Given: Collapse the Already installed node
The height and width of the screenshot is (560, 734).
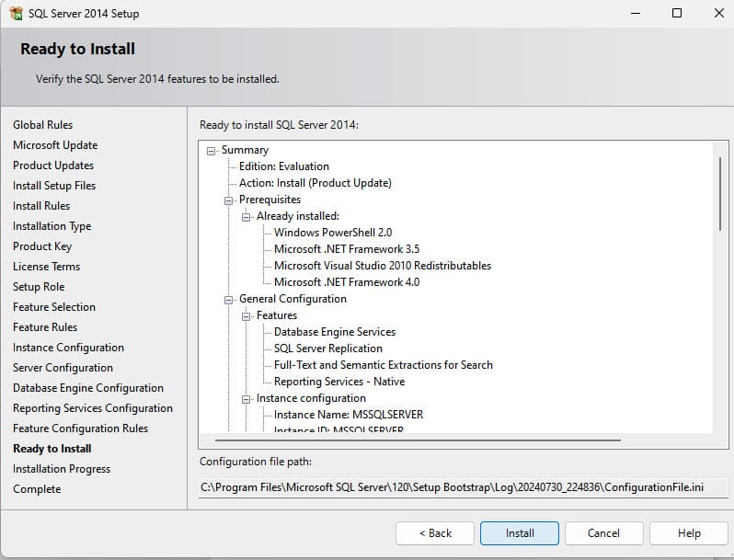Looking at the screenshot, I should pos(247,216).
